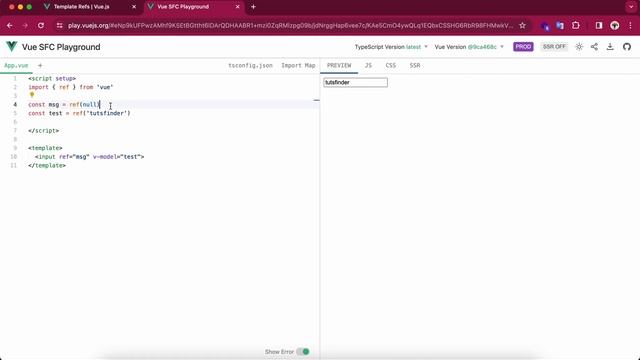The width and height of the screenshot is (640, 360).
Task: Add a new file with plus button
Action: (40, 65)
